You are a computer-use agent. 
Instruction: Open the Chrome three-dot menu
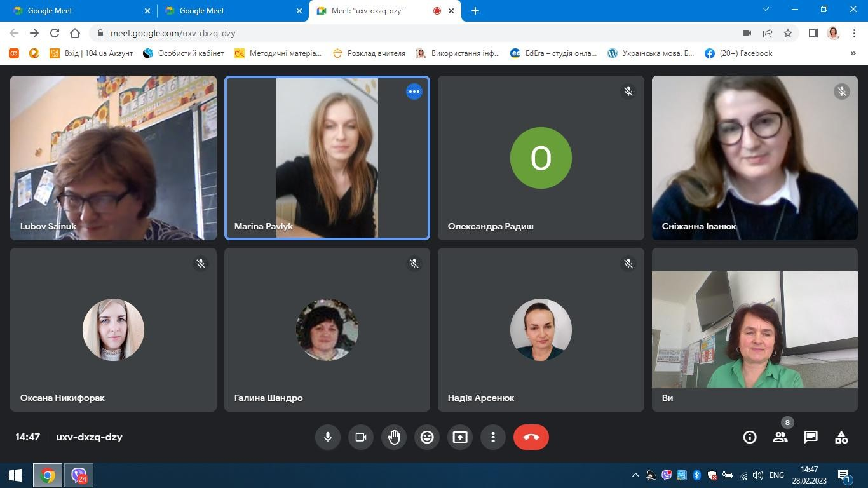point(855,33)
